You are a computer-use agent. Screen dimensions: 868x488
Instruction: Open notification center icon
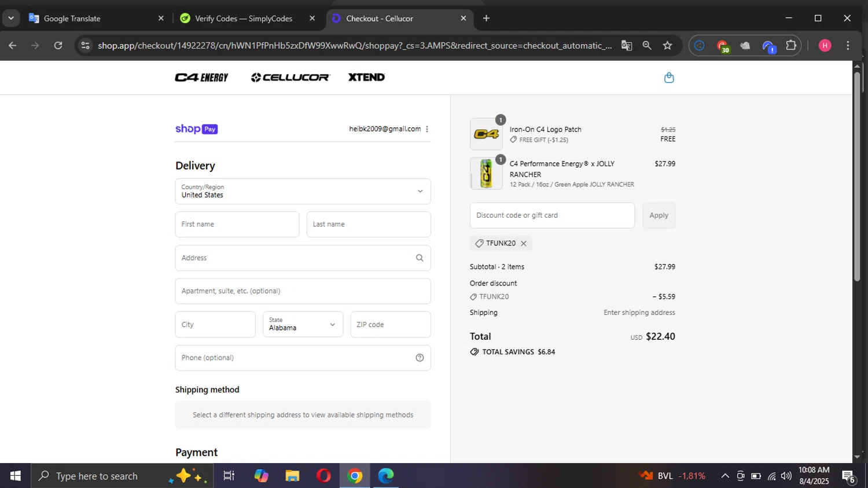849,476
